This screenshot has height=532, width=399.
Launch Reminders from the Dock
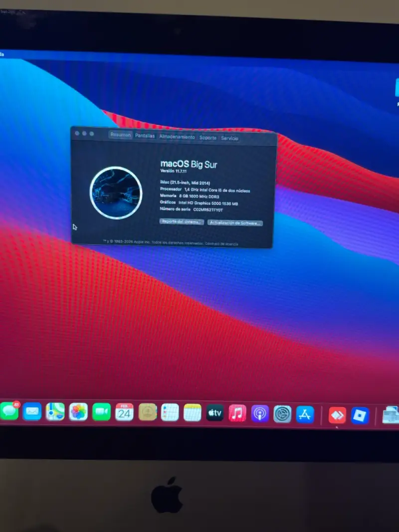coord(170,412)
